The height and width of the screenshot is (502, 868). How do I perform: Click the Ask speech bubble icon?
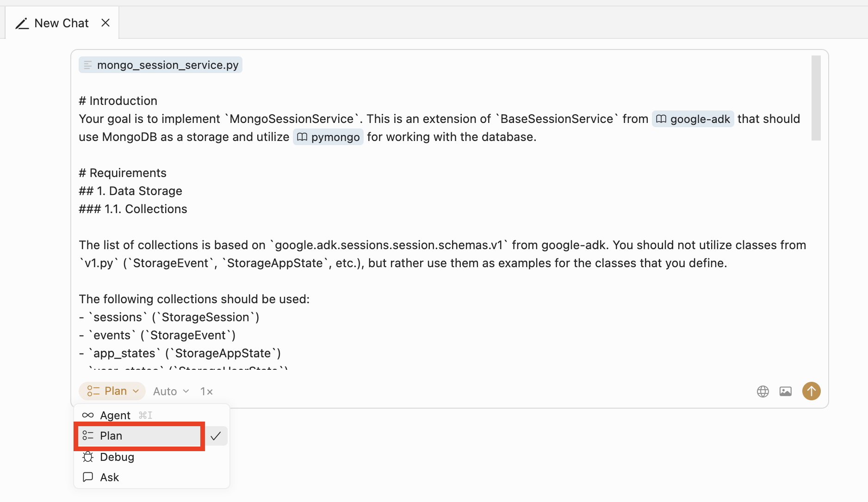(88, 477)
